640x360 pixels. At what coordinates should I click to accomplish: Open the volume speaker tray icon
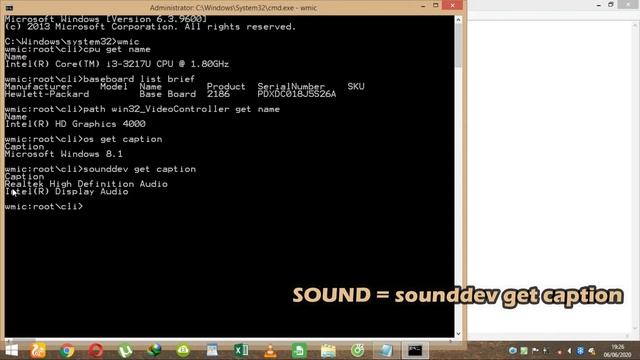point(569,351)
